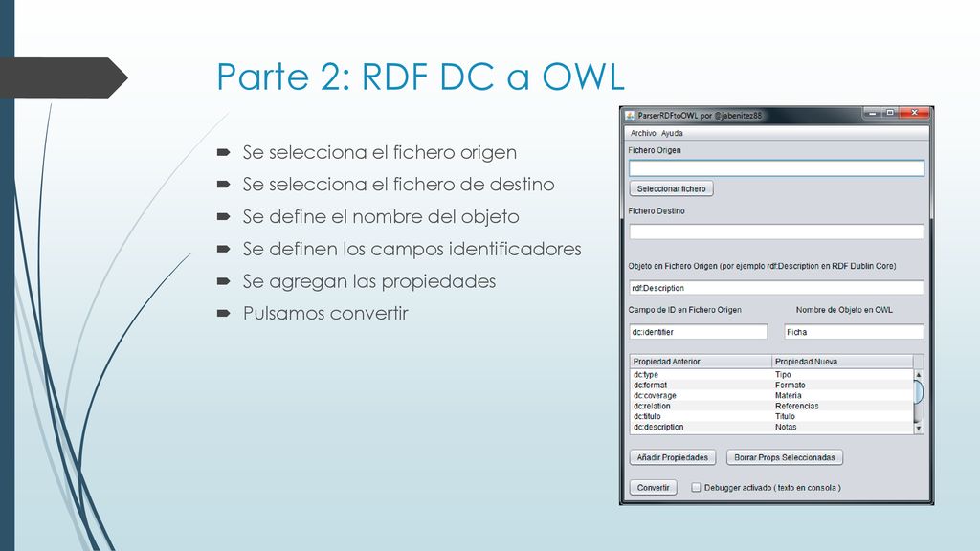The height and width of the screenshot is (551, 980).
Task: Click the dc:identifier ID field
Action: point(698,332)
